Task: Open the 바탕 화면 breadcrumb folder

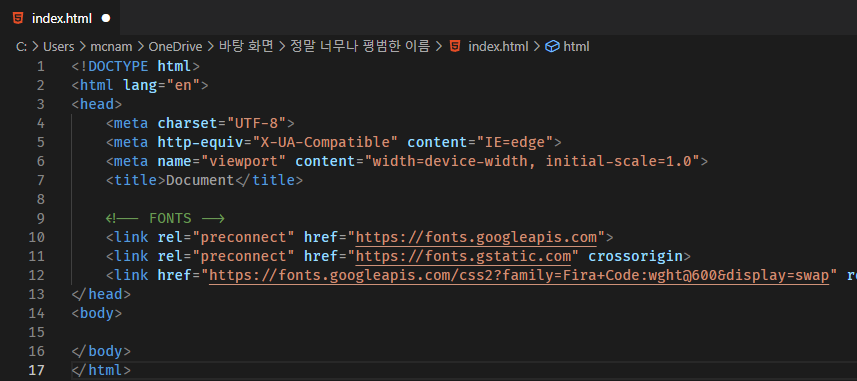Action: (246, 47)
